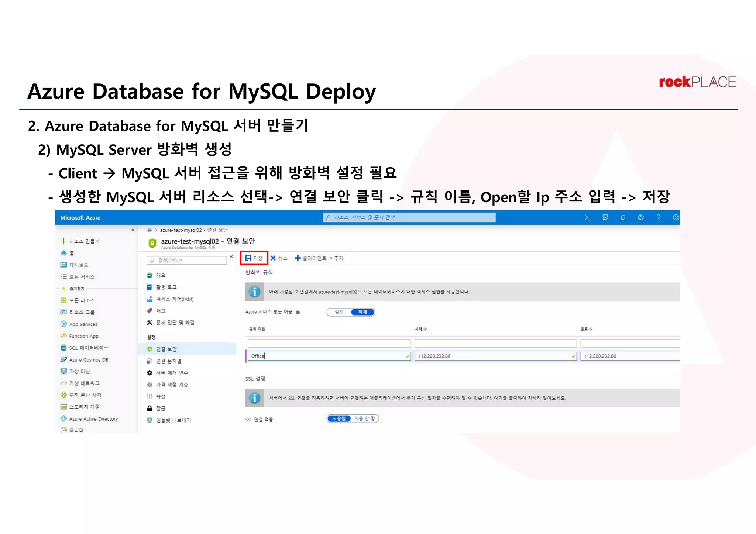Set Allow Azure services to 설정 (On)
Viewport: 756px width, 534px height.
[x=339, y=312]
